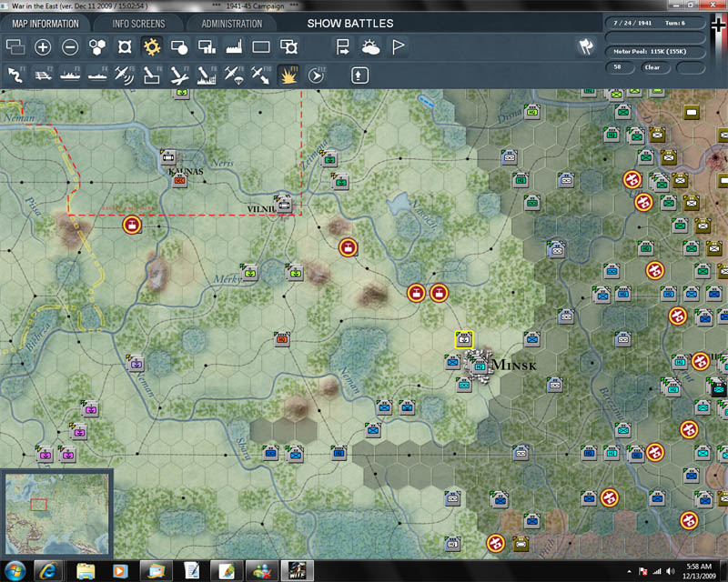Click the 58 value box
The image size is (728, 582).
(x=621, y=67)
